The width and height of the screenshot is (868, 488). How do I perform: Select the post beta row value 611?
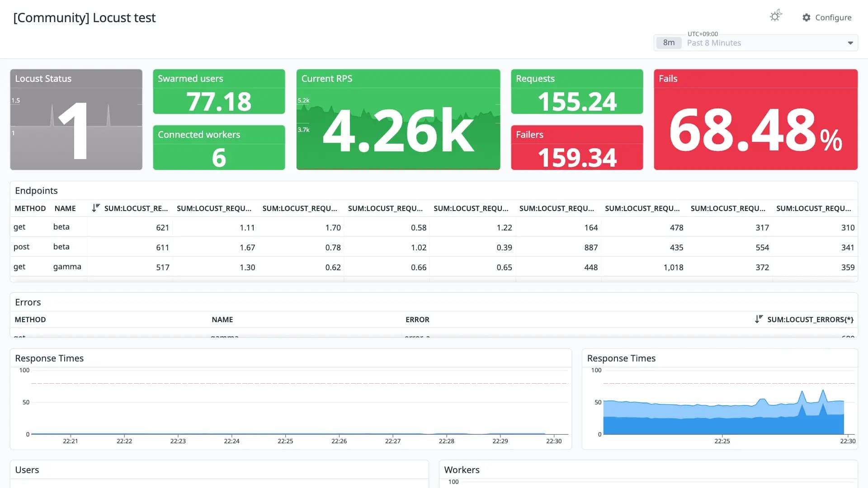(x=162, y=248)
